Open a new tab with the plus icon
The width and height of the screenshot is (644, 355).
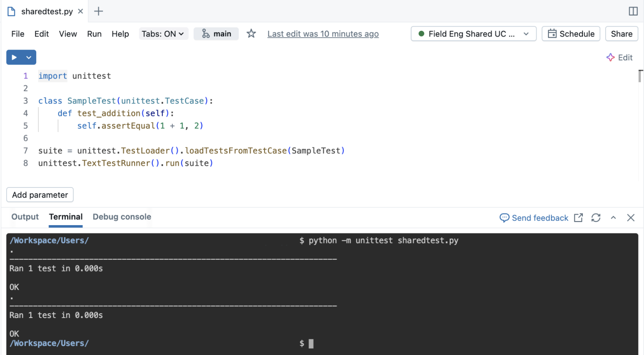(98, 11)
